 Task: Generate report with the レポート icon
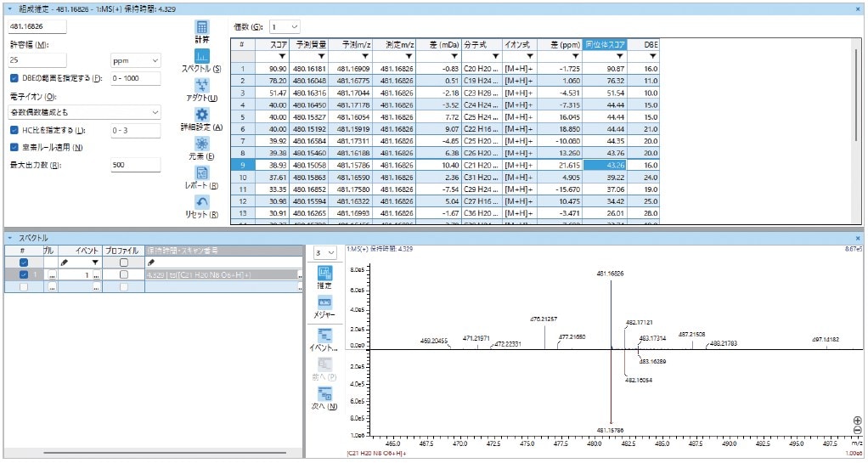click(x=202, y=173)
